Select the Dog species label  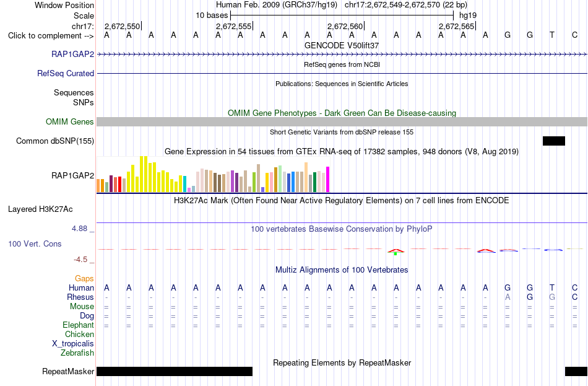(x=87, y=316)
